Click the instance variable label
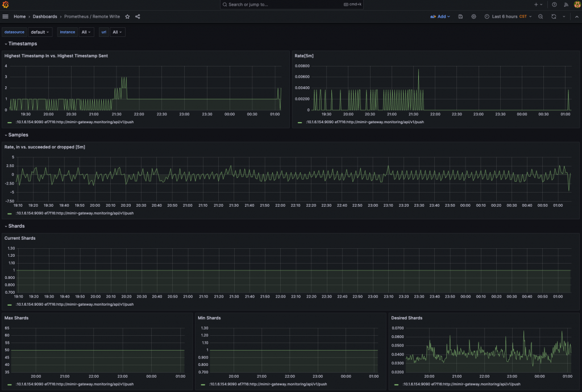 point(68,32)
